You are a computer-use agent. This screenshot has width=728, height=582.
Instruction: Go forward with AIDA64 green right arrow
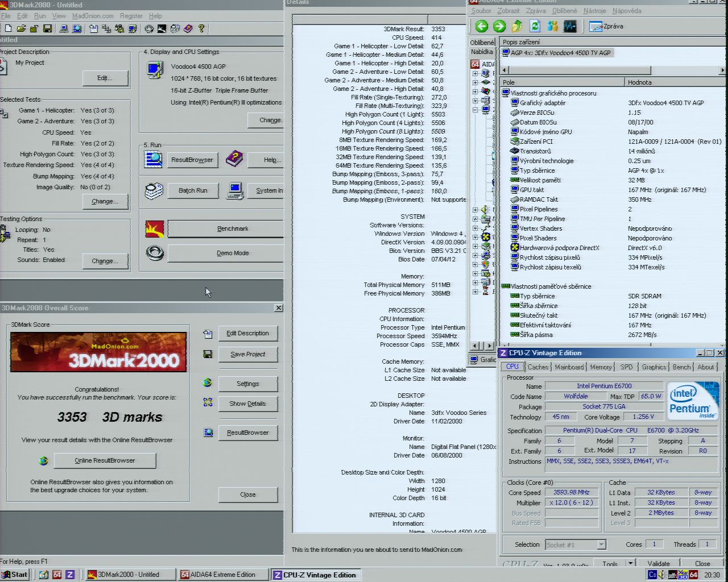pos(499,26)
